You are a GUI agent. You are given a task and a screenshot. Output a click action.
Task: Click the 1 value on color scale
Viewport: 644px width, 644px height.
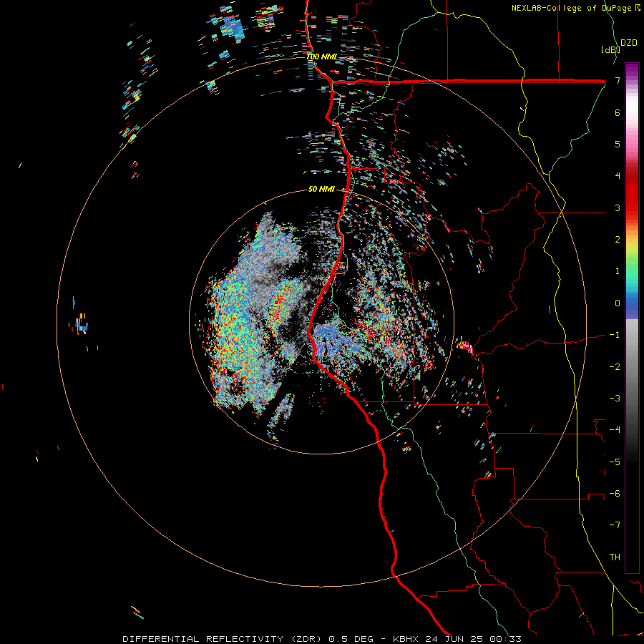pyautogui.click(x=618, y=271)
